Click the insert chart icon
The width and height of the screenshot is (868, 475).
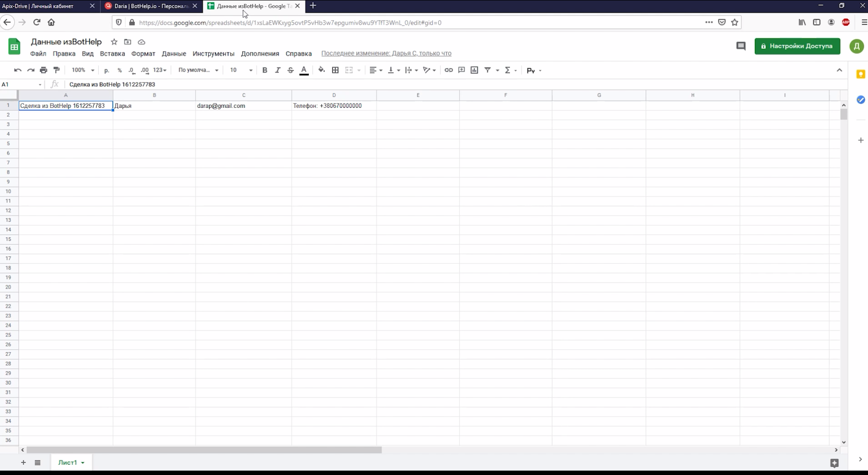[475, 70]
